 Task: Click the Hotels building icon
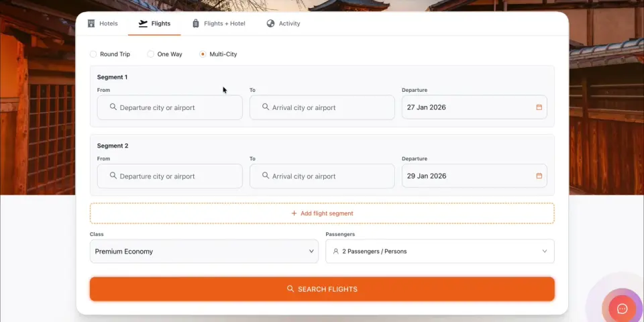91,23
